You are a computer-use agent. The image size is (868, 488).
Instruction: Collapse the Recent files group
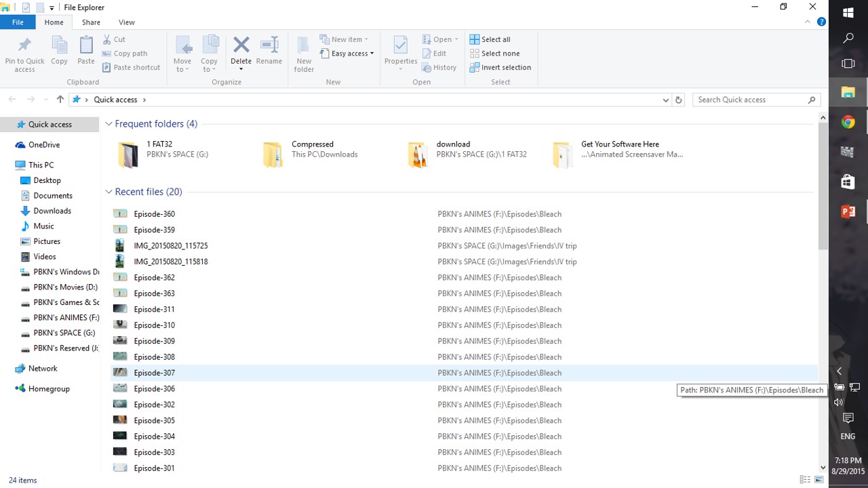(x=108, y=192)
